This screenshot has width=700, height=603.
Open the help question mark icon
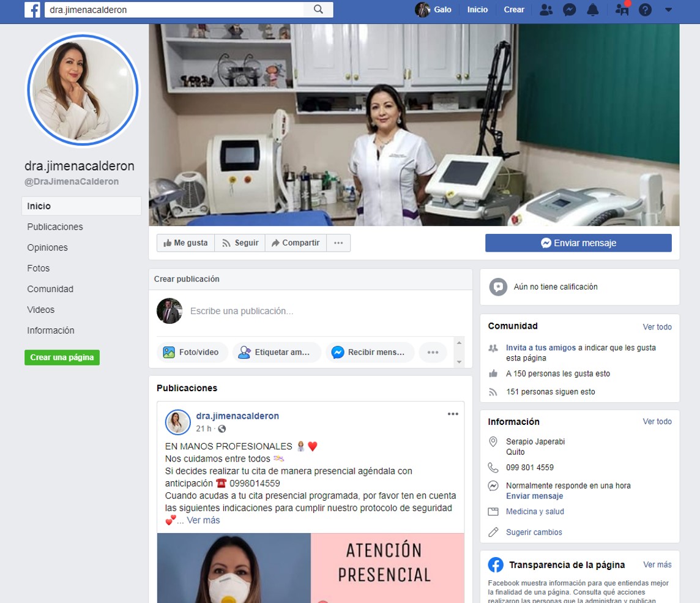pyautogui.click(x=645, y=9)
